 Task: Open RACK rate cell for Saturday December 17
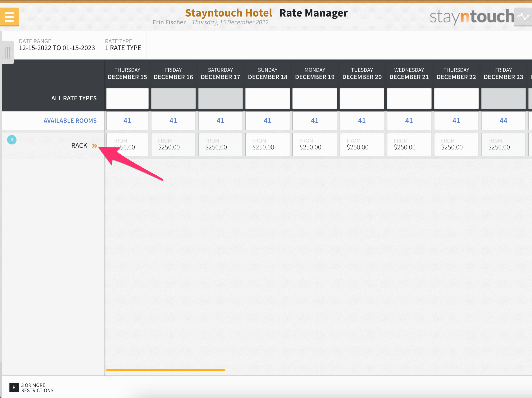[x=220, y=144]
